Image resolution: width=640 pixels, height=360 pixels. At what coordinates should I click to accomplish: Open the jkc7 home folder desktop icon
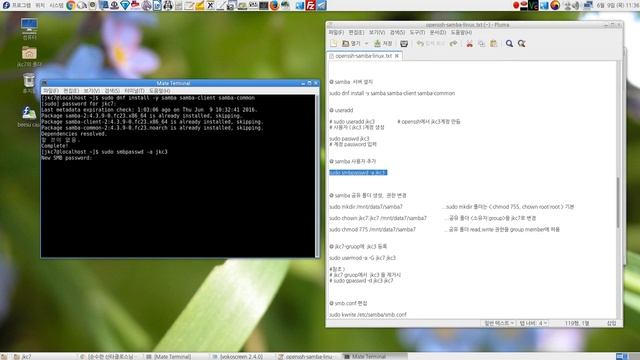[x=29, y=56]
